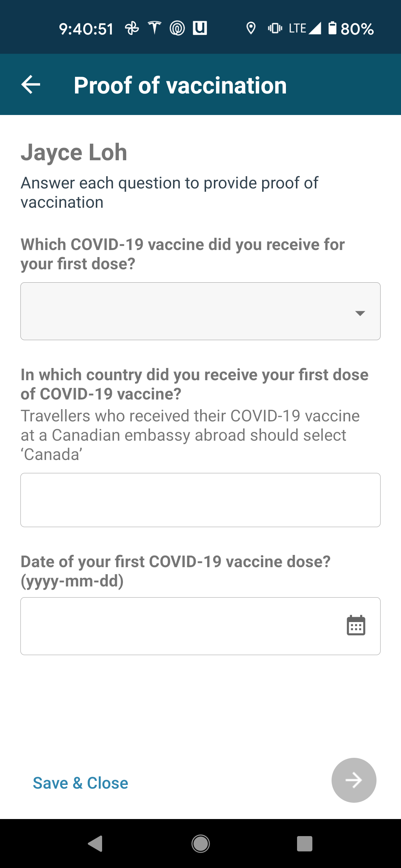This screenshot has height=868, width=401.
Task: Open the first dose vaccine selection field
Action: point(186,311)
